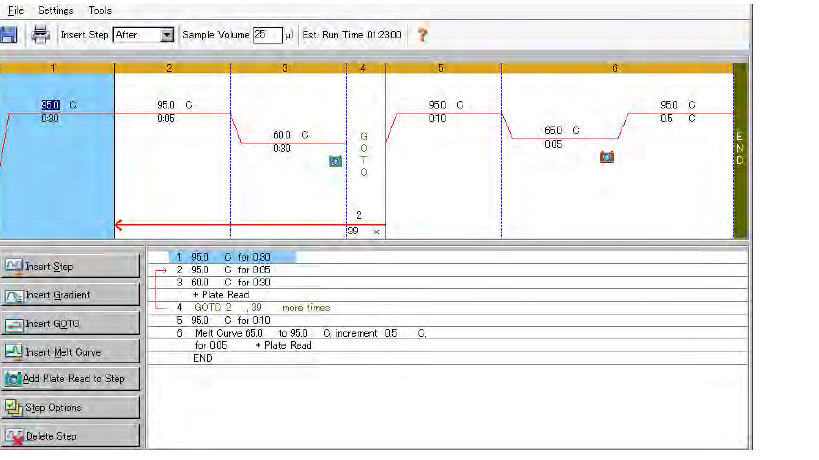Click the 65.0 melt curve start temperature
The image size is (819, 460).
pyautogui.click(x=553, y=130)
